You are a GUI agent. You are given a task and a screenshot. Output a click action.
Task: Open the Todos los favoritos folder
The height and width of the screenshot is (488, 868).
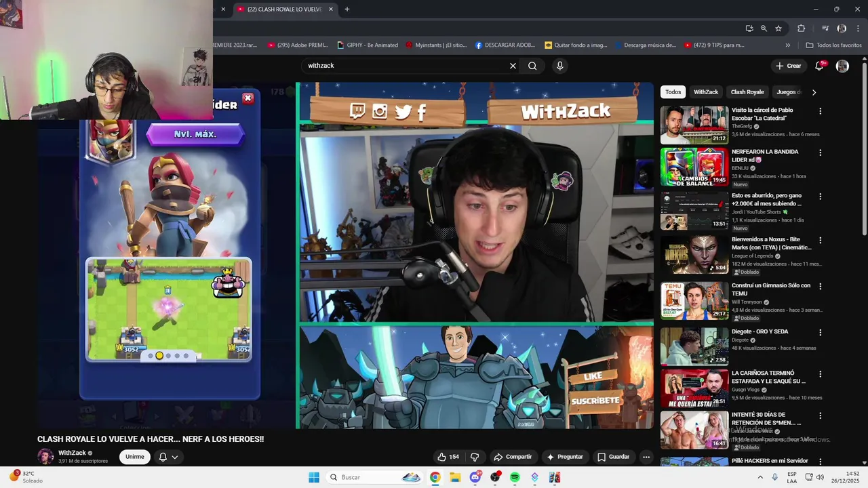click(x=833, y=45)
